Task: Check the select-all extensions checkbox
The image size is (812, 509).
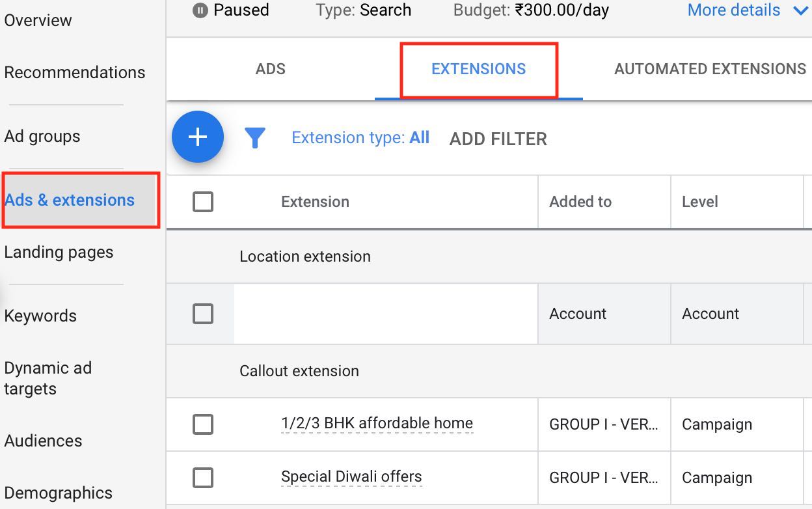Action: [x=203, y=202]
